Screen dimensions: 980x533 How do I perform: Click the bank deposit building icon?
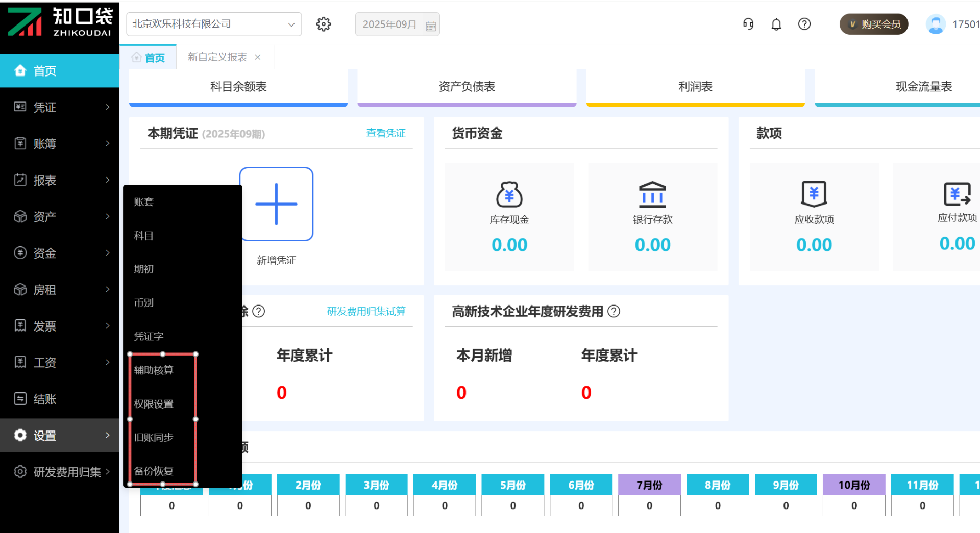[652, 194]
